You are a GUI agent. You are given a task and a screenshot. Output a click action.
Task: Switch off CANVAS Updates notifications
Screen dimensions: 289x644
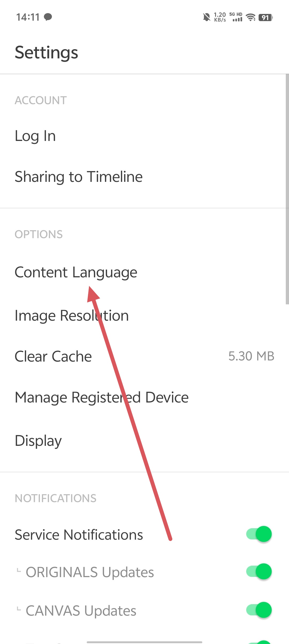259,610
